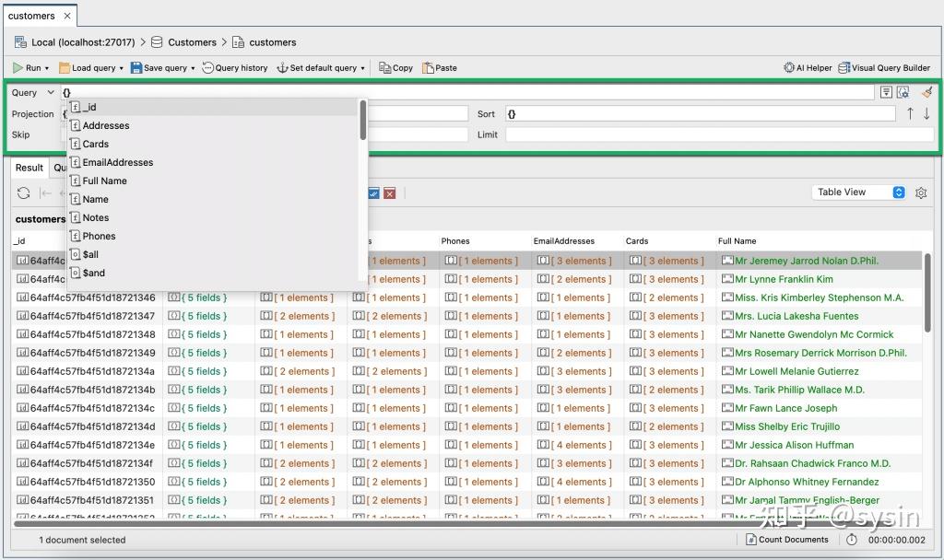This screenshot has width=944, height=560.
Task: Expand the Query bar chevron
Action: 51,92
